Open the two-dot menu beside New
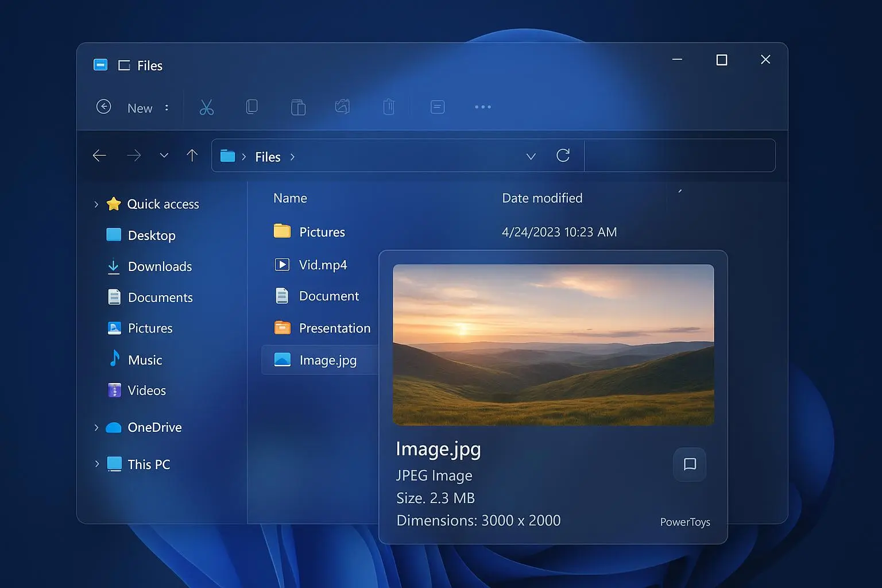This screenshot has width=882, height=588. 167,107
